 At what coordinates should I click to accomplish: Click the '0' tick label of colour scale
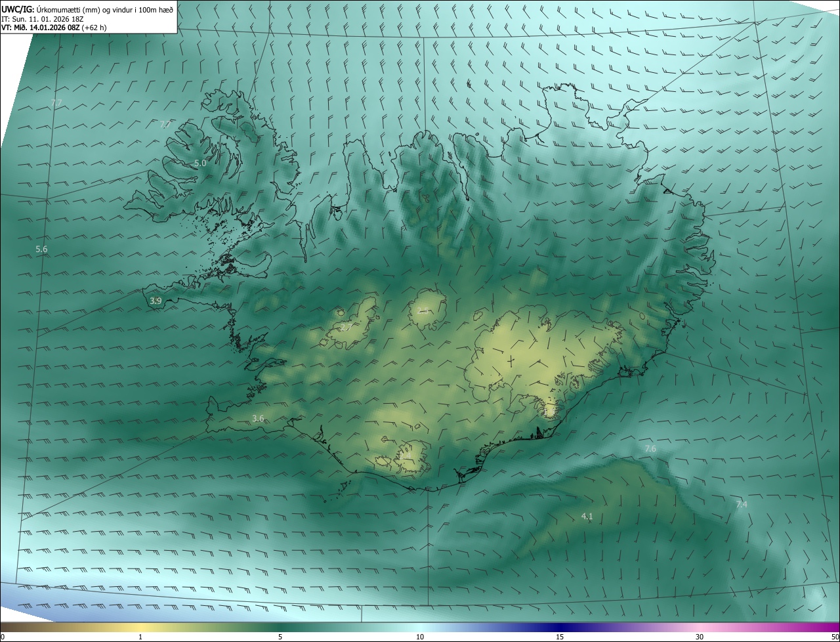pyautogui.click(x=3, y=637)
